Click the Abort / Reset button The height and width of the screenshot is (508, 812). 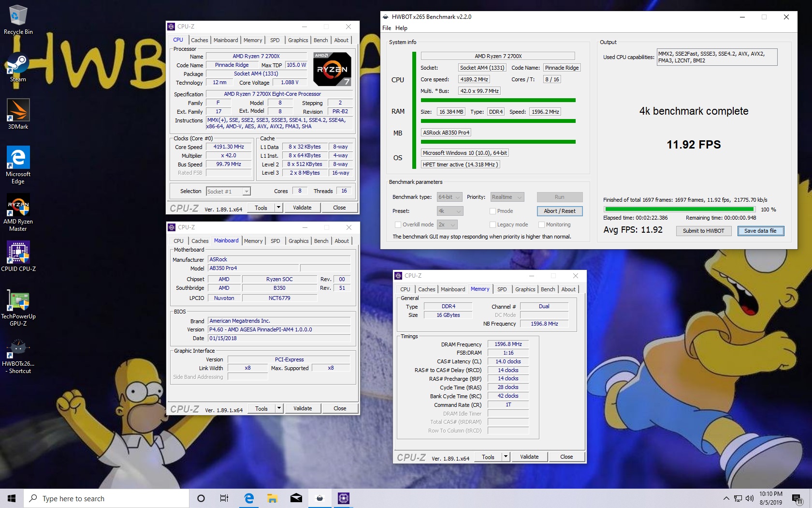tap(560, 211)
